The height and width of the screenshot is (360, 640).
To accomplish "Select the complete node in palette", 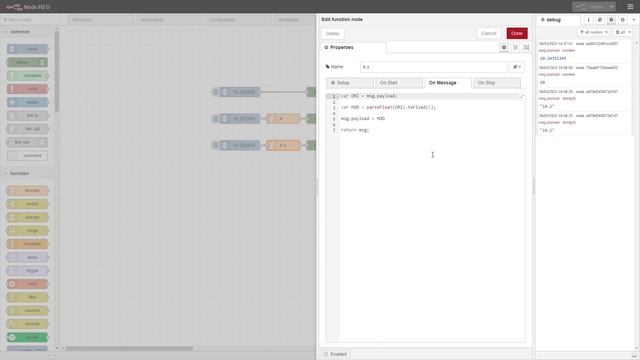I will [x=27, y=76].
